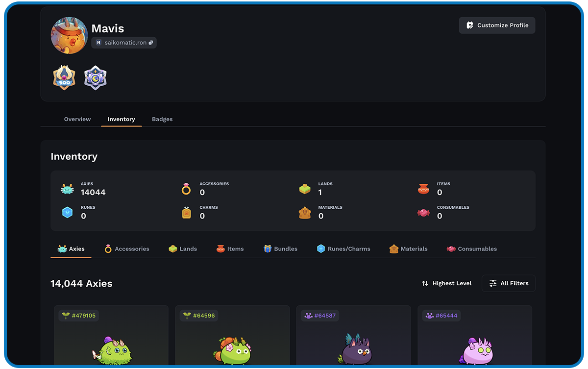Copy the saikomatic.ron address icon
Viewport: 588px width, 369px height.
[x=151, y=43]
